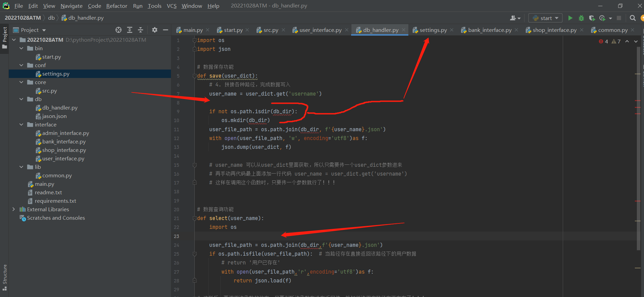644x297 pixels.
Task: Close the settings.py editor tab
Action: [x=452, y=30]
